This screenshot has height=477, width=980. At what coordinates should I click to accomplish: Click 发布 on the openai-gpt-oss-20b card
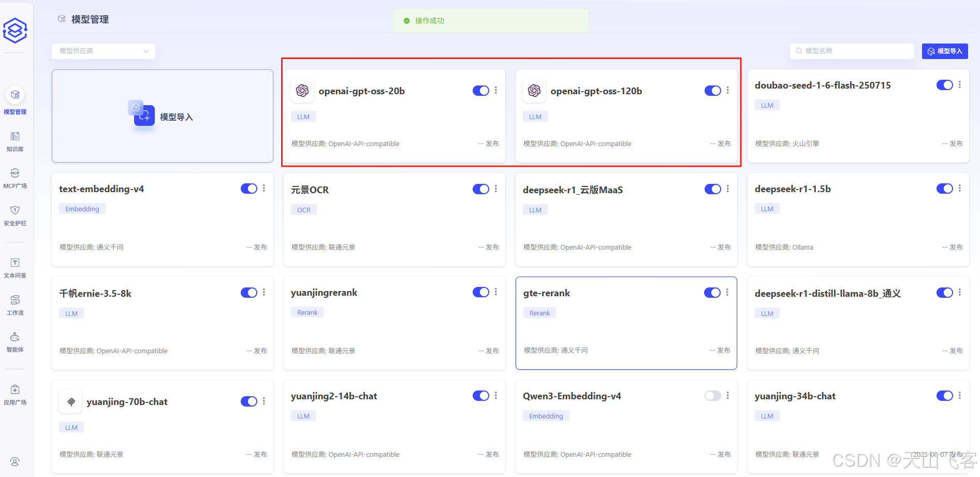coord(492,143)
